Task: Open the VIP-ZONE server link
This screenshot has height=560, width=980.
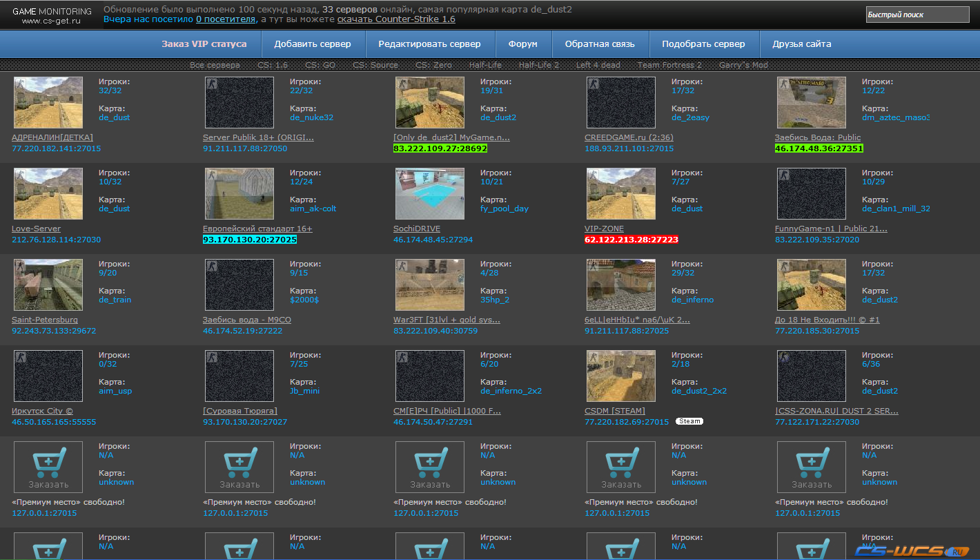Action: 604,229
